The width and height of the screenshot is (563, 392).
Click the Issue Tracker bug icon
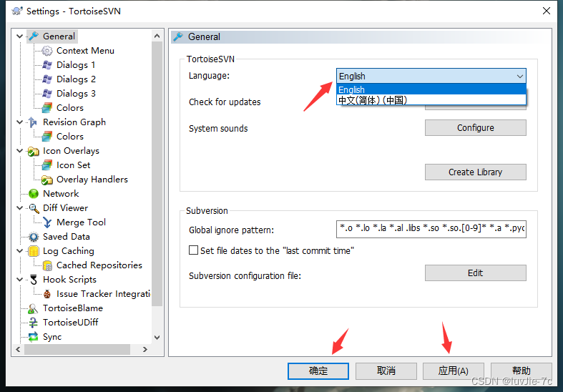tap(47, 294)
